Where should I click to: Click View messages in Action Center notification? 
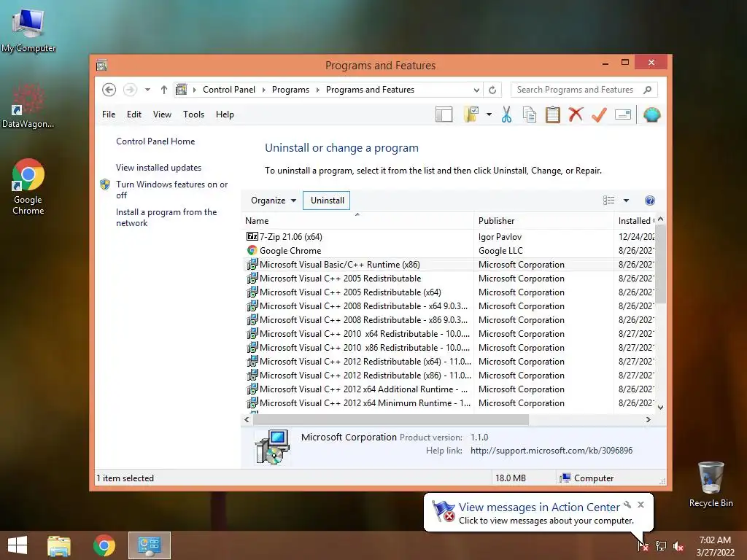(539, 507)
